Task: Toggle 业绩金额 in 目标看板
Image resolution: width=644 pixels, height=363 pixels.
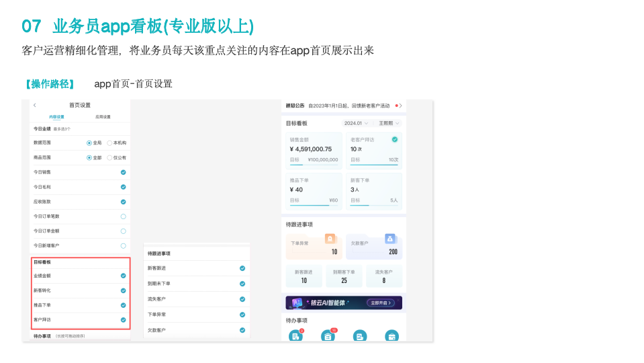Action: point(123,276)
